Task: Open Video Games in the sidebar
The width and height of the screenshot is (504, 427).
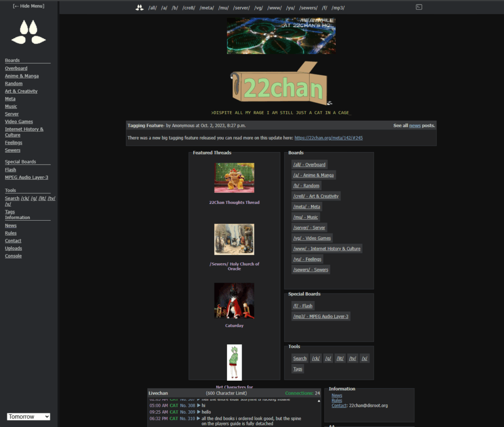Action: 19,122
